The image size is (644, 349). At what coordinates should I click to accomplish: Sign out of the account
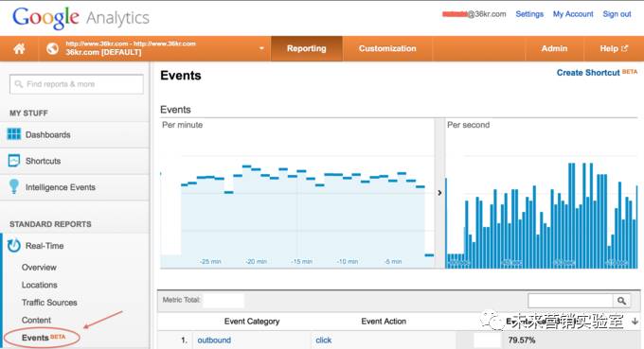pos(617,14)
